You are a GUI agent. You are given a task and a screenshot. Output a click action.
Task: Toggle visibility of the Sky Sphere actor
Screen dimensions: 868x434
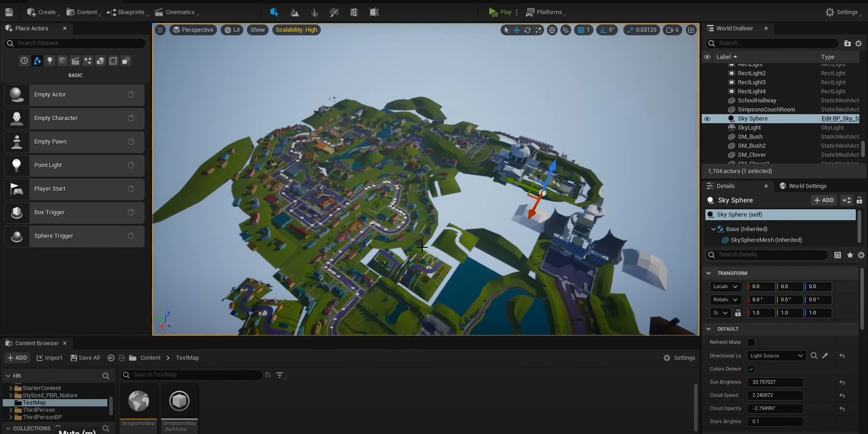[707, 119]
